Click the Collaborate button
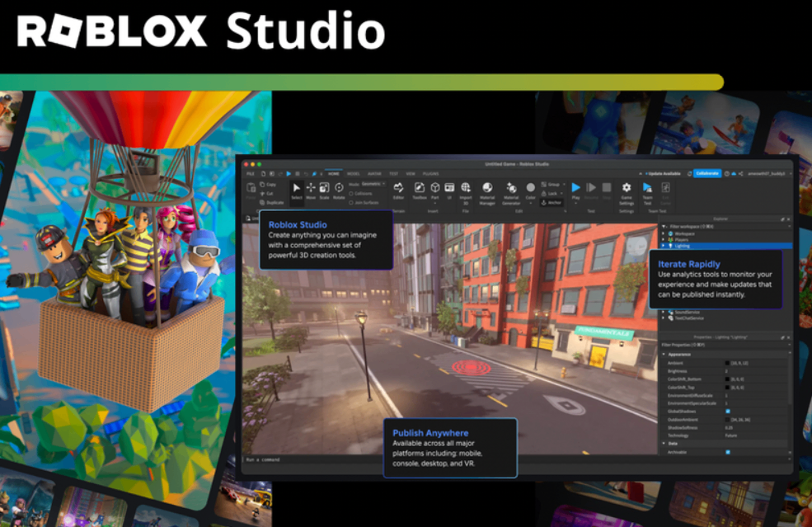This screenshot has width=812, height=527. pyautogui.click(x=707, y=173)
